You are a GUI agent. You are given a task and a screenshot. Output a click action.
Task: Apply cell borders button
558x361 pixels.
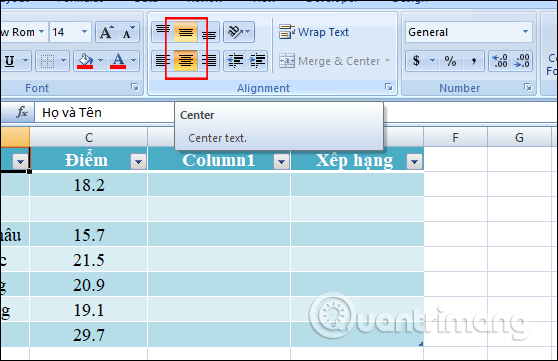pyautogui.click(x=47, y=61)
